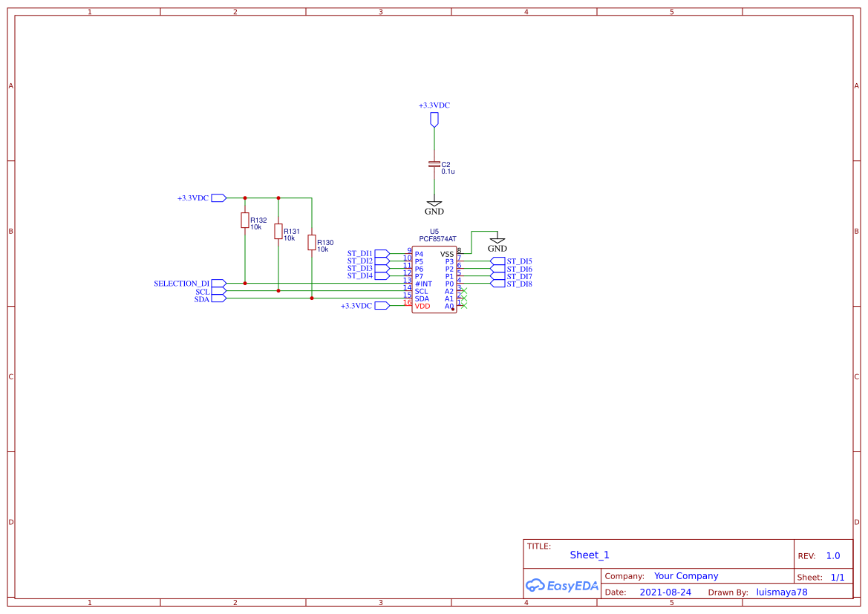The width and height of the screenshot is (868, 614).
Task: Select the PCF8574AT chip U5 body
Action: (434, 278)
